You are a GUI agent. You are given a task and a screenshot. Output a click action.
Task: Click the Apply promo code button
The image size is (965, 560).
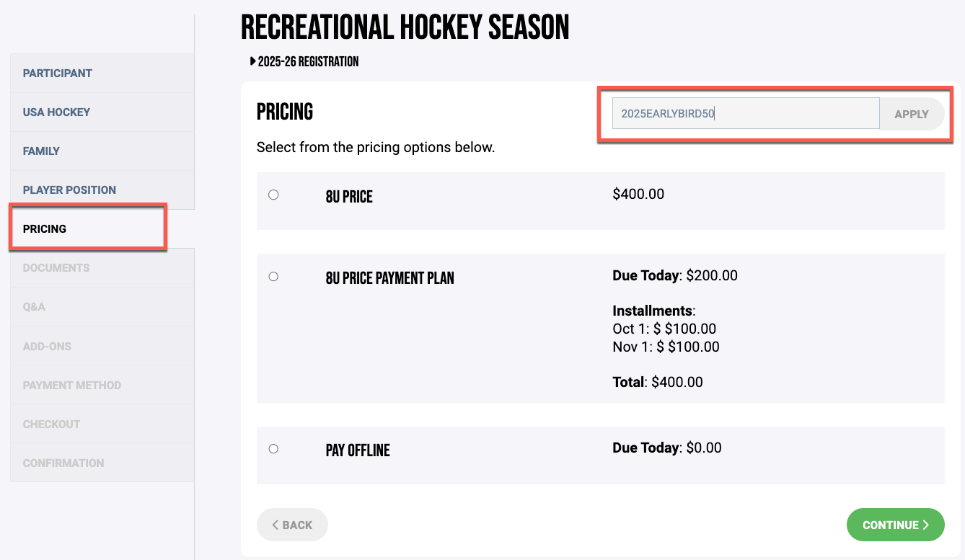pos(911,114)
